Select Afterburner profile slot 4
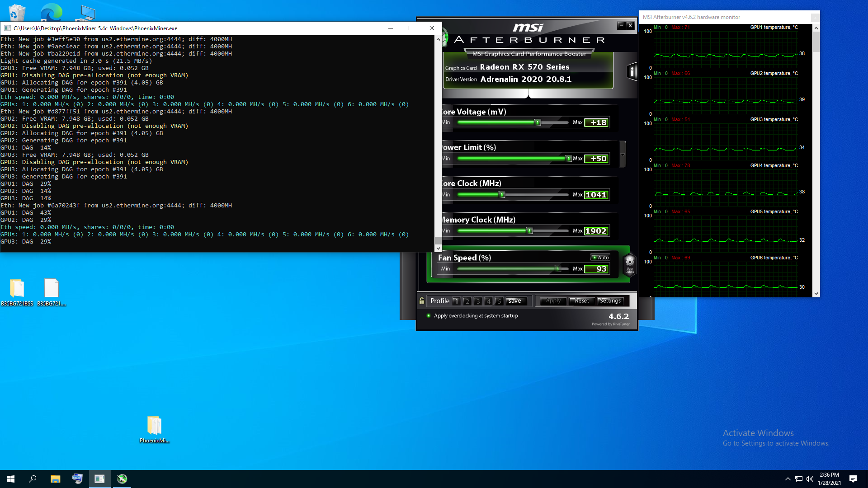Viewport: 868px width, 488px height. [489, 301]
